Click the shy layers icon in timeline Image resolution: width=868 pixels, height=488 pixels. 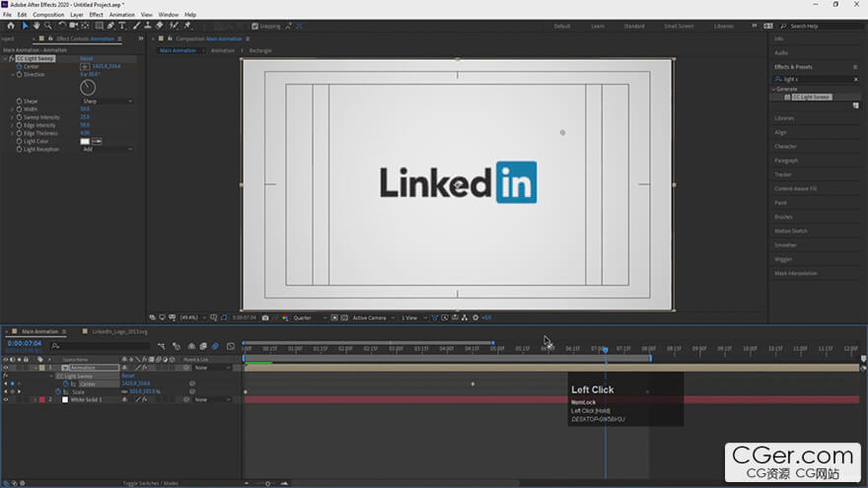(x=191, y=346)
